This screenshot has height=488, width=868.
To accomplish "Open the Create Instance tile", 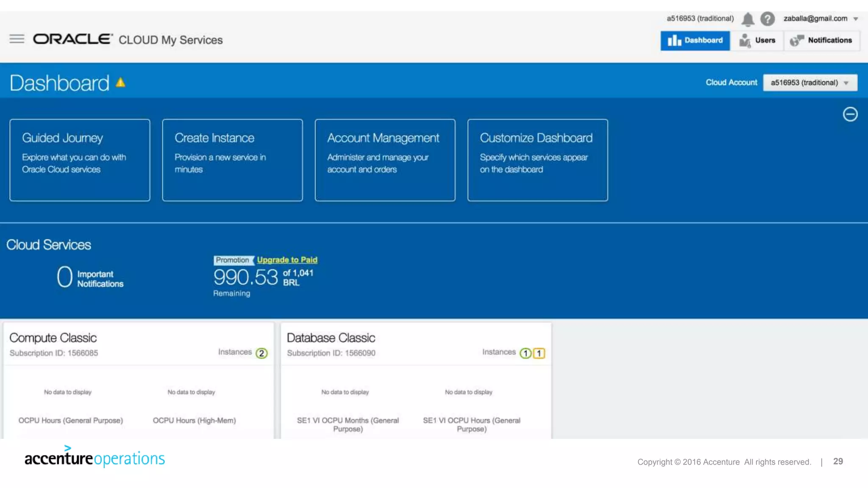I will point(232,160).
